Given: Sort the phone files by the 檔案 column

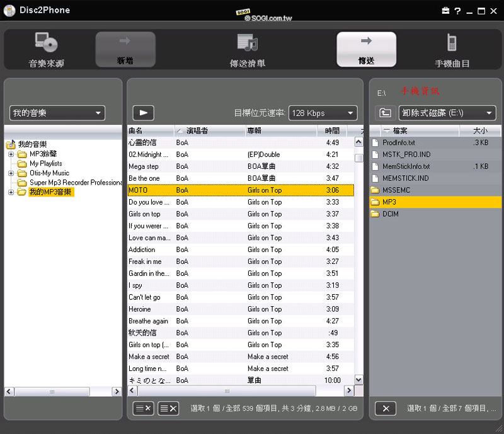Looking at the screenshot, I should (420, 130).
